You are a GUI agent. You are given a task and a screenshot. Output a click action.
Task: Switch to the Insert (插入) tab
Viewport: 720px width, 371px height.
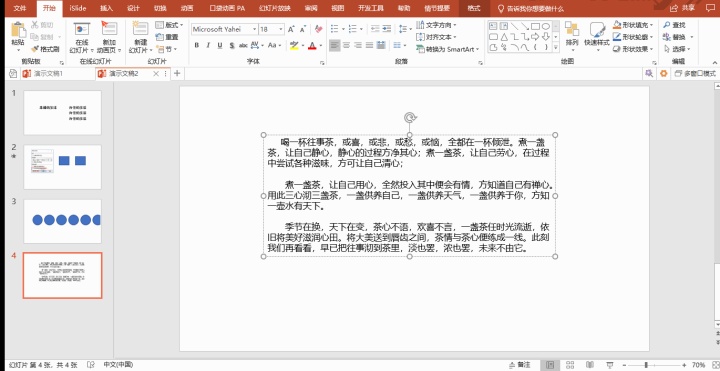[107, 8]
